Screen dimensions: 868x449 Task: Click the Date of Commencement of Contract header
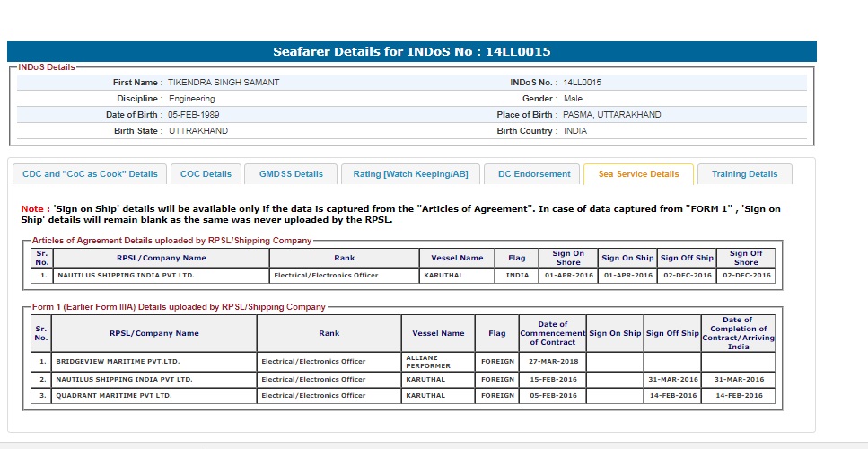(x=552, y=333)
